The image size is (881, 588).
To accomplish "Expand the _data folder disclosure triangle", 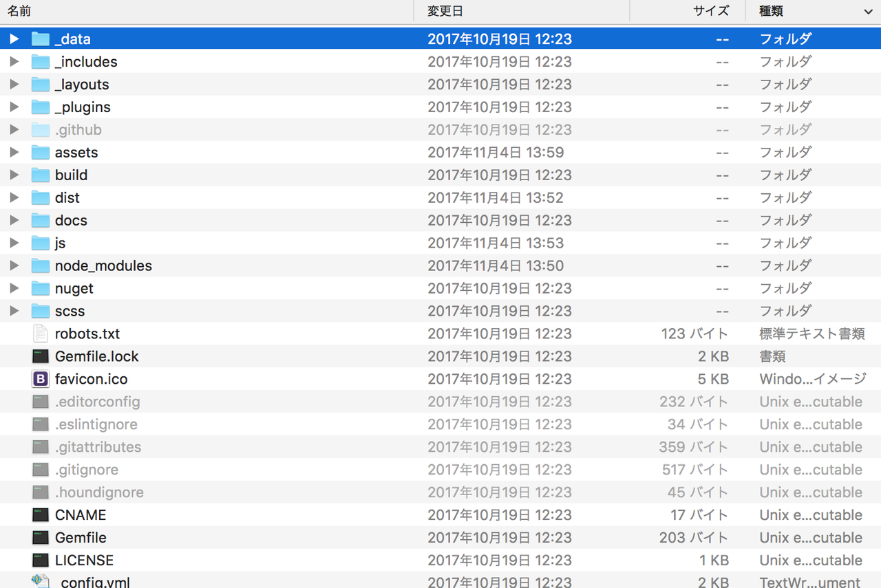I will pos(14,39).
